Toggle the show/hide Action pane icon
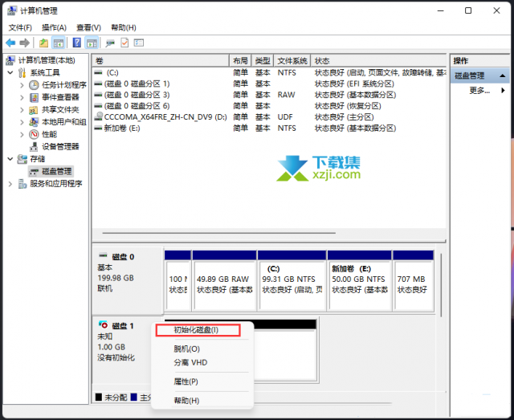The height and width of the screenshot is (420, 514). 92,43
